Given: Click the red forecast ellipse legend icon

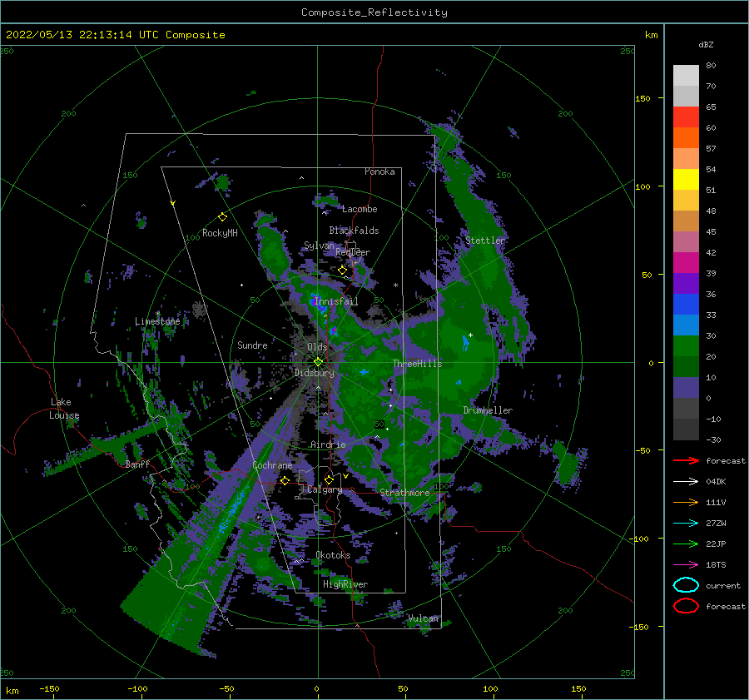Looking at the screenshot, I should pyautogui.click(x=686, y=606).
